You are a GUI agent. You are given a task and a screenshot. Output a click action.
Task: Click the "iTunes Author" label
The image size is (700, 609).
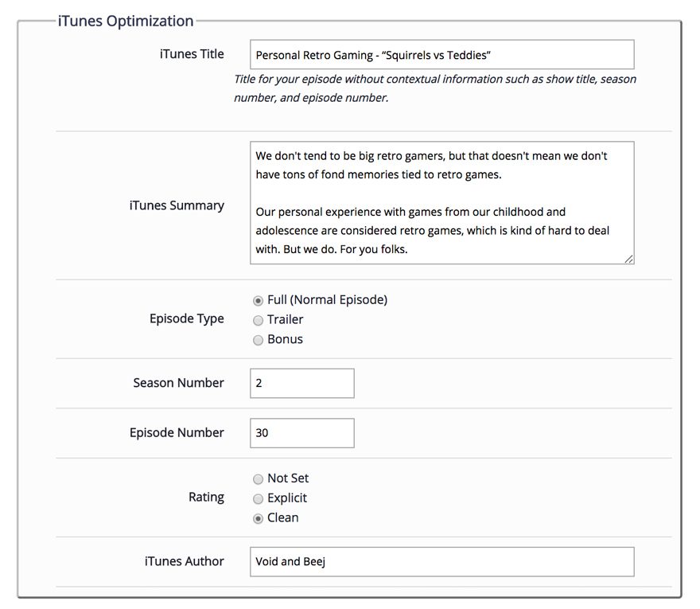click(185, 561)
